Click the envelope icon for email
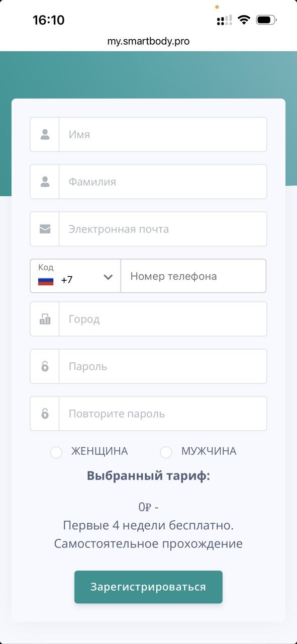297x644 pixels. tap(45, 229)
